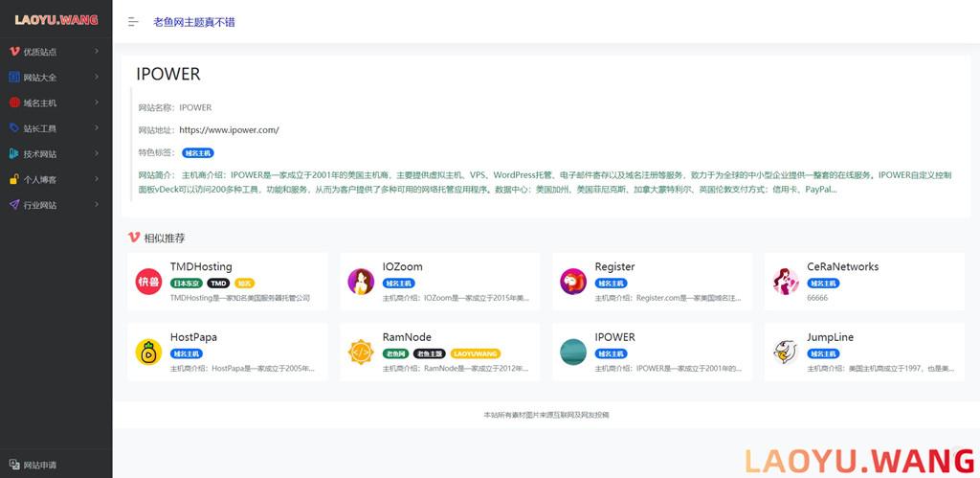Open the HostPapa card title

[193, 337]
